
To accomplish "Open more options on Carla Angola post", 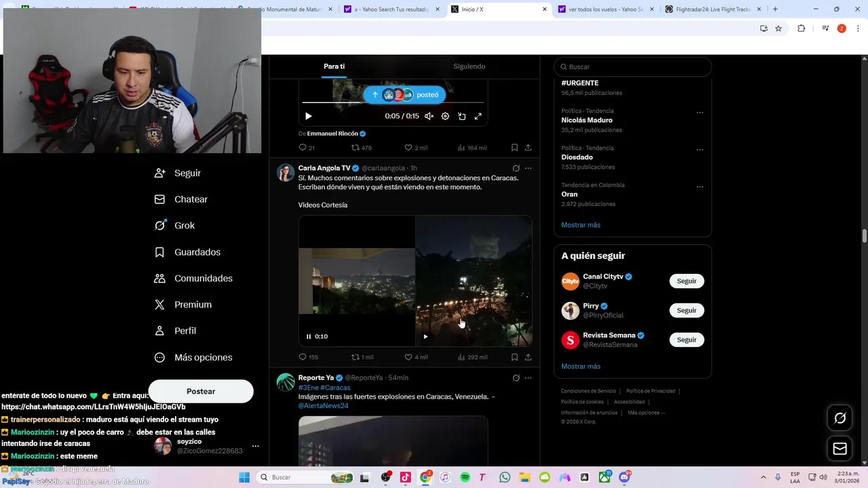I will 528,168.
